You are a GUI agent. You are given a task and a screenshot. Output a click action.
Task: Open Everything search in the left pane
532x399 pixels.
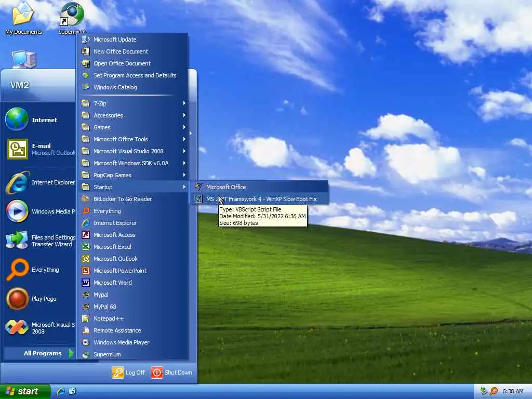(38, 270)
